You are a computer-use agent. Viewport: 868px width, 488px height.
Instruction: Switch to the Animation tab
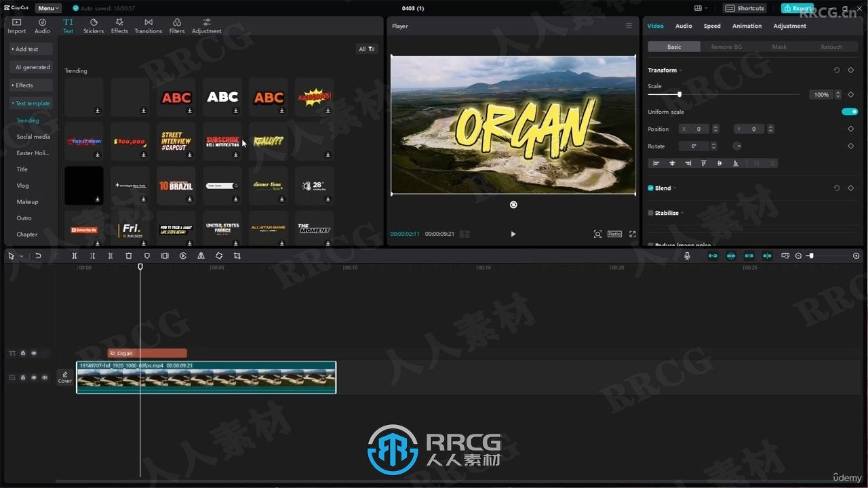[x=747, y=26]
